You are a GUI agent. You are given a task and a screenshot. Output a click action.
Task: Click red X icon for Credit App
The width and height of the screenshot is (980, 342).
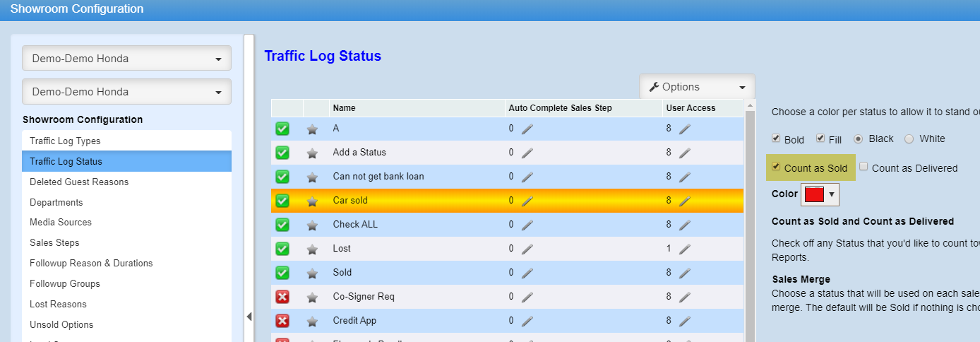point(282,321)
